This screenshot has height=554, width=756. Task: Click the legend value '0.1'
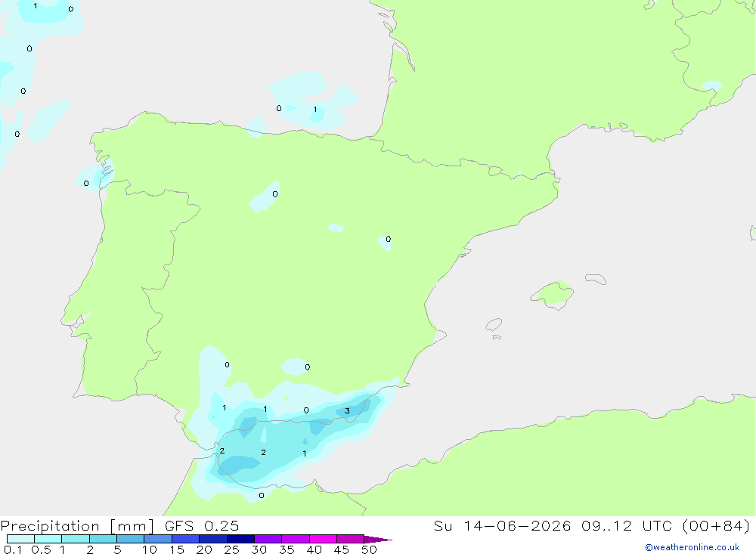click(x=13, y=549)
